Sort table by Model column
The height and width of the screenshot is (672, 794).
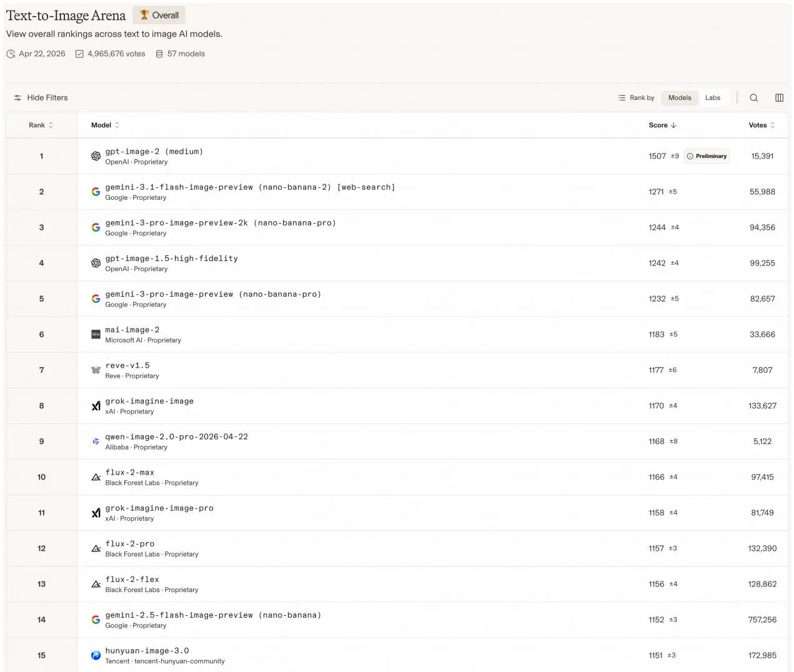pos(105,125)
